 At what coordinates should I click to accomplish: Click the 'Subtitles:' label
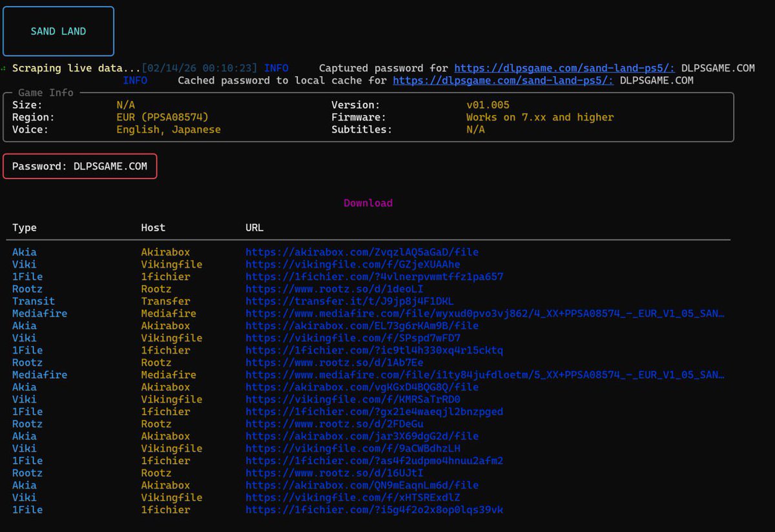[362, 129]
